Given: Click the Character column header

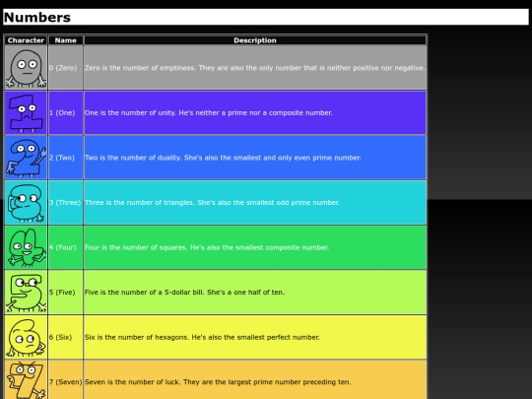Looking at the screenshot, I should 26,40.
